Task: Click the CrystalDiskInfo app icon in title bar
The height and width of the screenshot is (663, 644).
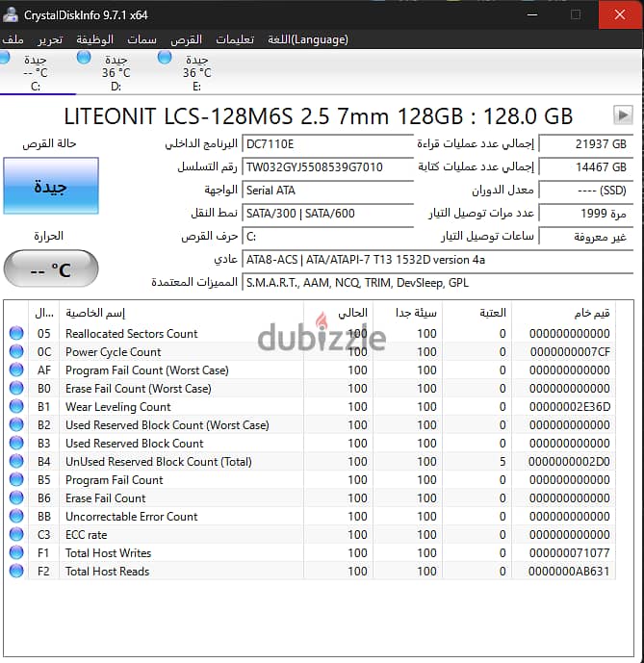Action: point(11,14)
